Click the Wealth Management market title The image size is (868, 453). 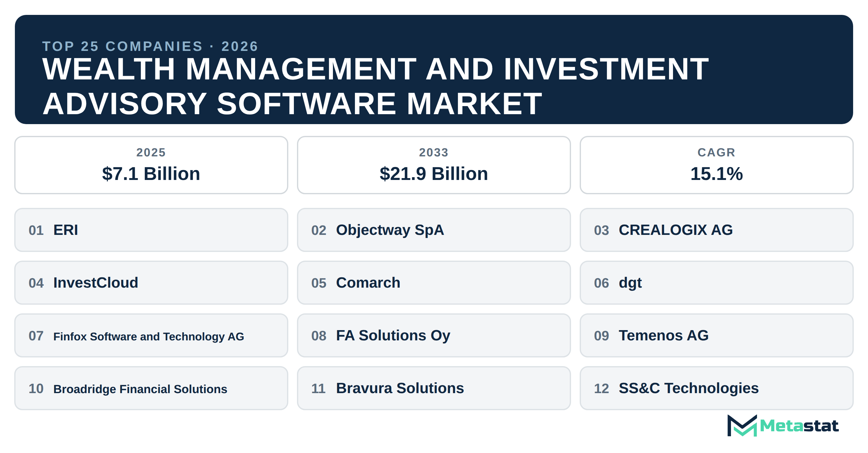(x=376, y=86)
